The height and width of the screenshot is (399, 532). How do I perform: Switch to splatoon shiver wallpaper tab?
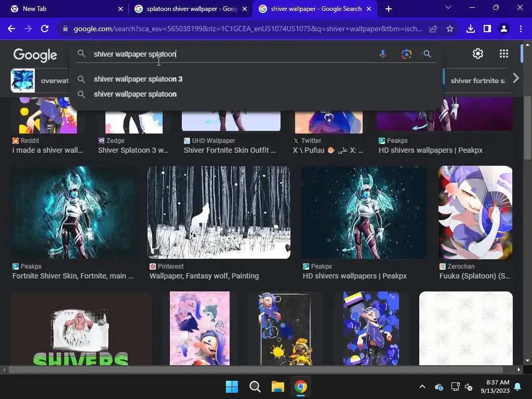coord(191,9)
